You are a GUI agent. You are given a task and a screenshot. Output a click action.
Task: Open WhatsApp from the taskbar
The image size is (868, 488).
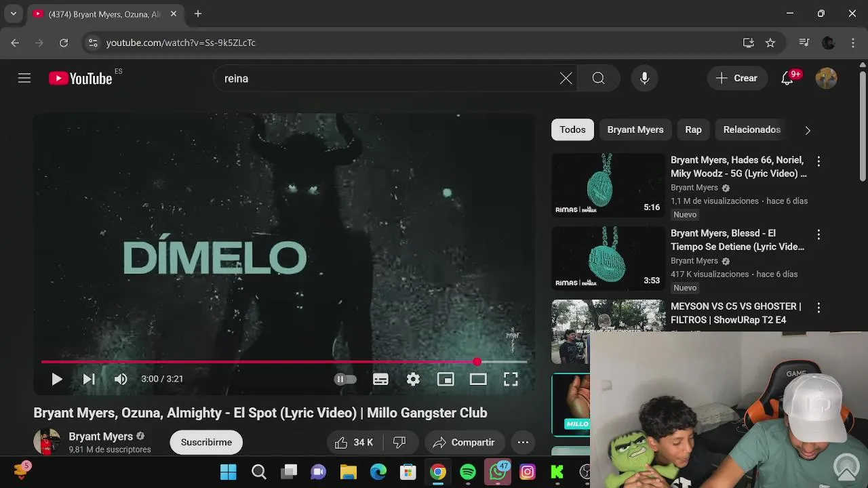pos(498,472)
